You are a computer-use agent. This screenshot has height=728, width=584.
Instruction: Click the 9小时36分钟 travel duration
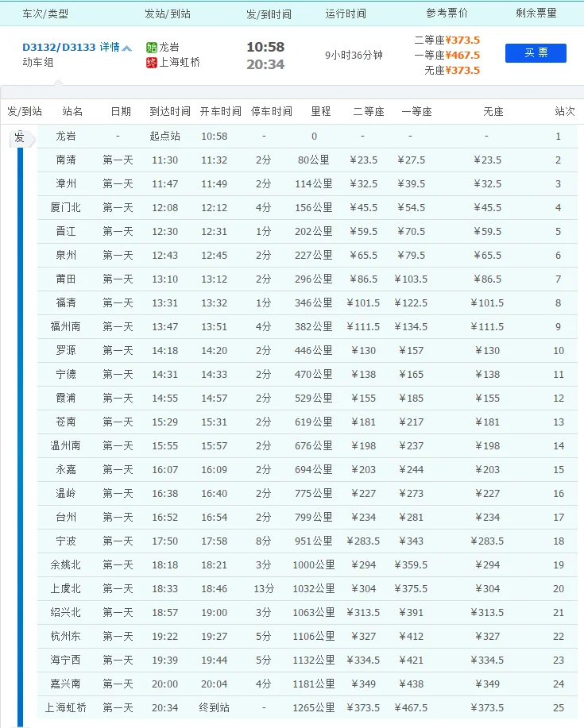(354, 55)
